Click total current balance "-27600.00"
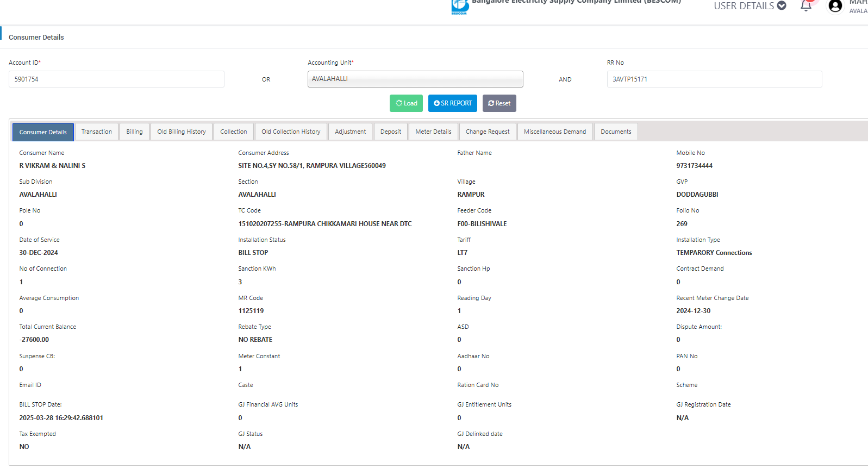This screenshot has width=868, height=468. point(34,340)
